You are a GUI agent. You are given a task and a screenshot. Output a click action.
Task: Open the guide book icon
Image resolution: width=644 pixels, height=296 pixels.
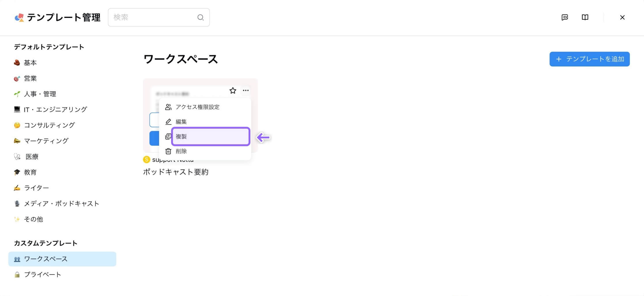tap(585, 17)
